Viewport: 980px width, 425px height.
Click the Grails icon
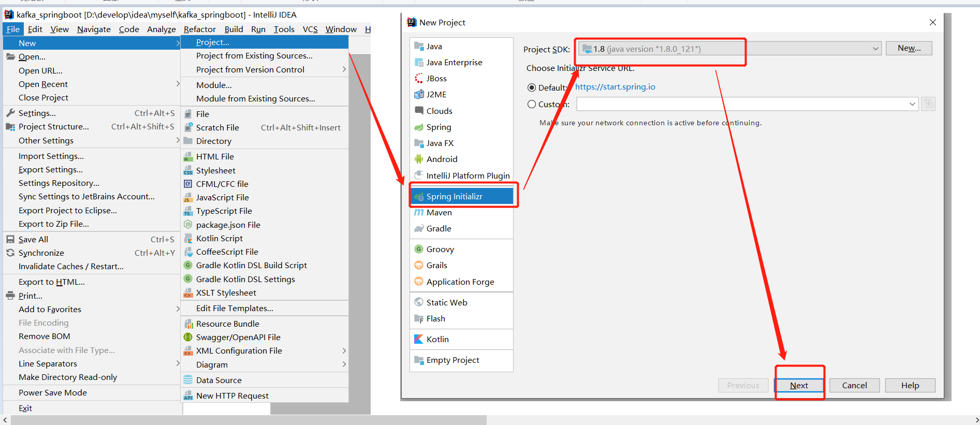coord(419,265)
